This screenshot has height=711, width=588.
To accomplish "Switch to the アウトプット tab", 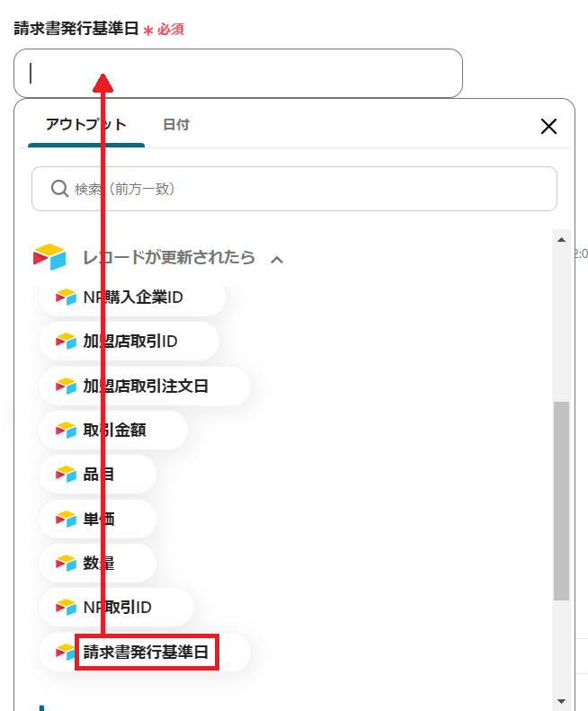I will [86, 125].
